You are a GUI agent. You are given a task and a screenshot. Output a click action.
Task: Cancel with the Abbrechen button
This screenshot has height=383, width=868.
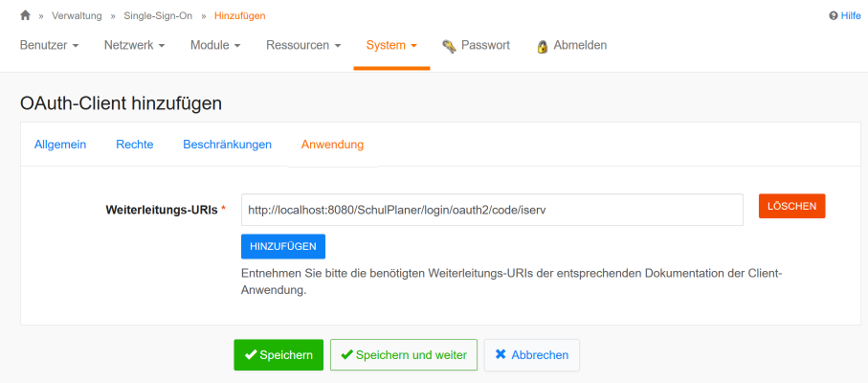pyautogui.click(x=531, y=354)
